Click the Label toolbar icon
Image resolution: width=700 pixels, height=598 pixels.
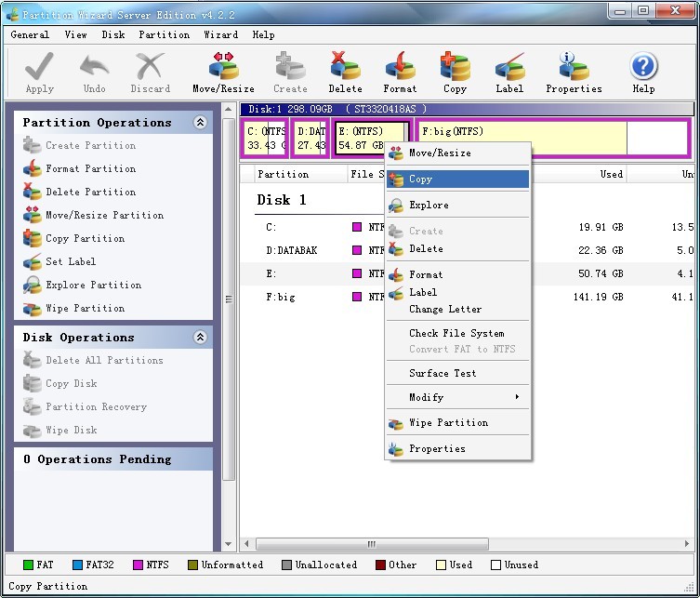tap(509, 73)
